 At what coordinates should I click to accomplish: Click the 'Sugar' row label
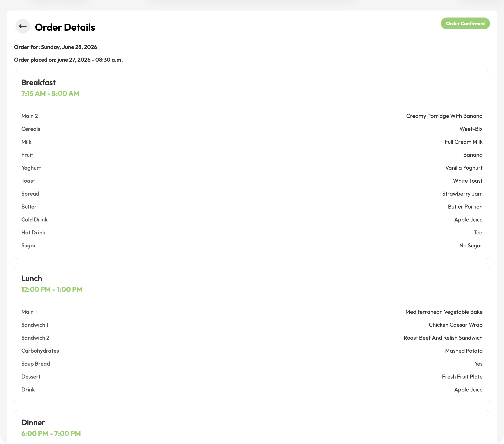29,245
